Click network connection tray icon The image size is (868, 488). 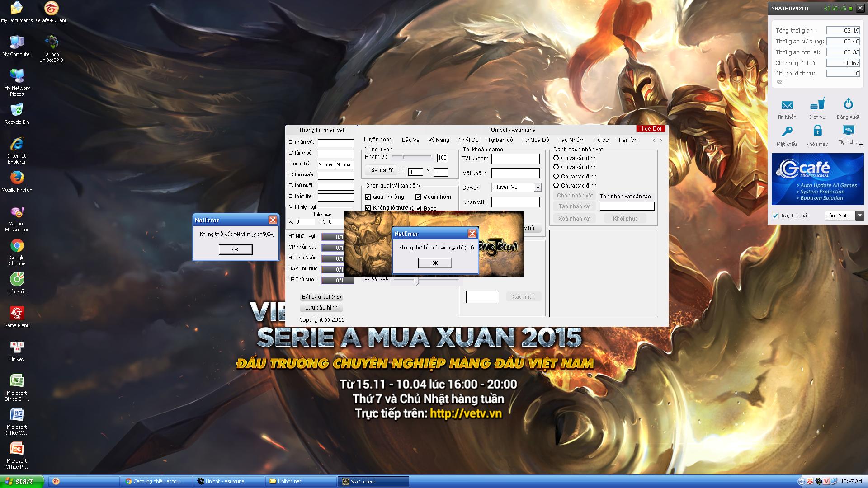tap(835, 482)
